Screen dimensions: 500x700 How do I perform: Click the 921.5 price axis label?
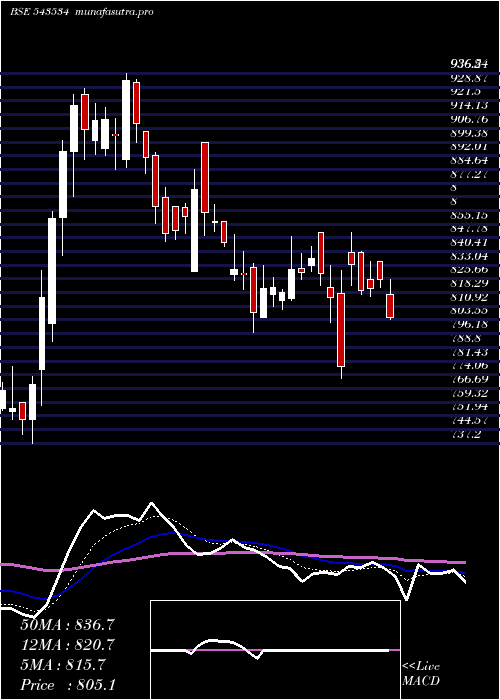pyautogui.click(x=465, y=92)
